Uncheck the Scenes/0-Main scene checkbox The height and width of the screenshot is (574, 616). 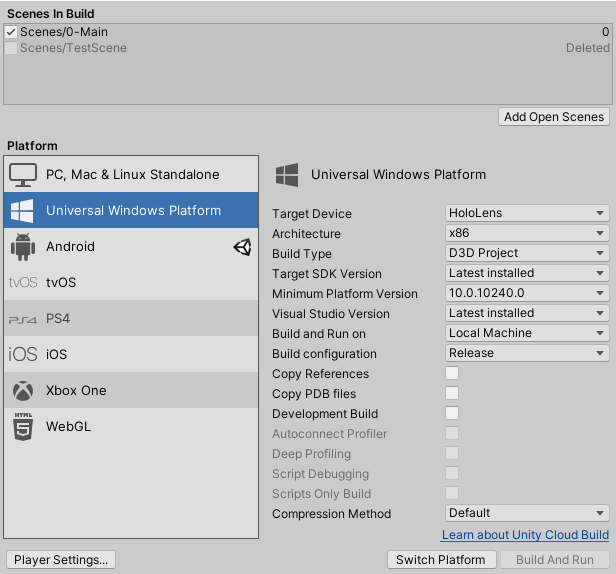tap(11, 32)
